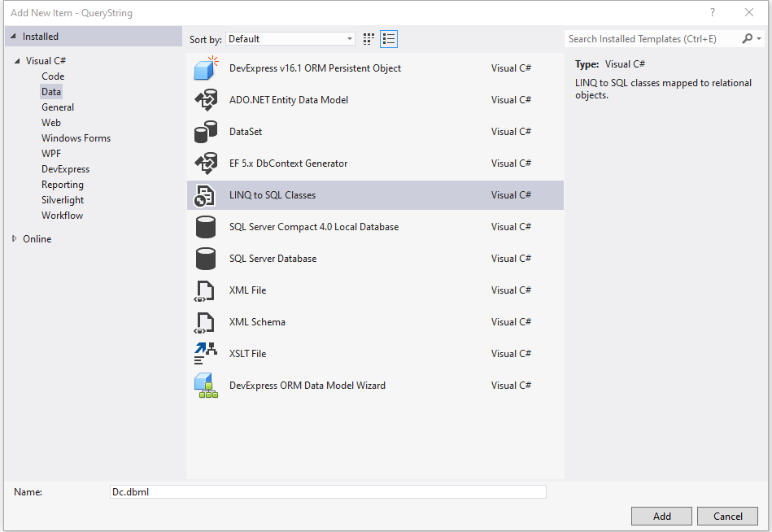Click the DevExpress ORM Data Model Wizard icon

point(206,386)
